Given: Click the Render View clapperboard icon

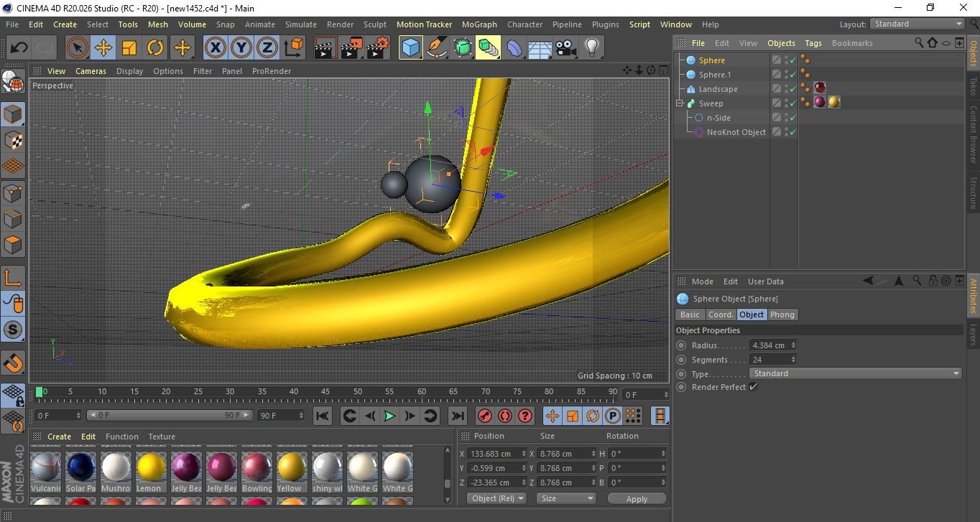Looking at the screenshot, I should point(325,48).
